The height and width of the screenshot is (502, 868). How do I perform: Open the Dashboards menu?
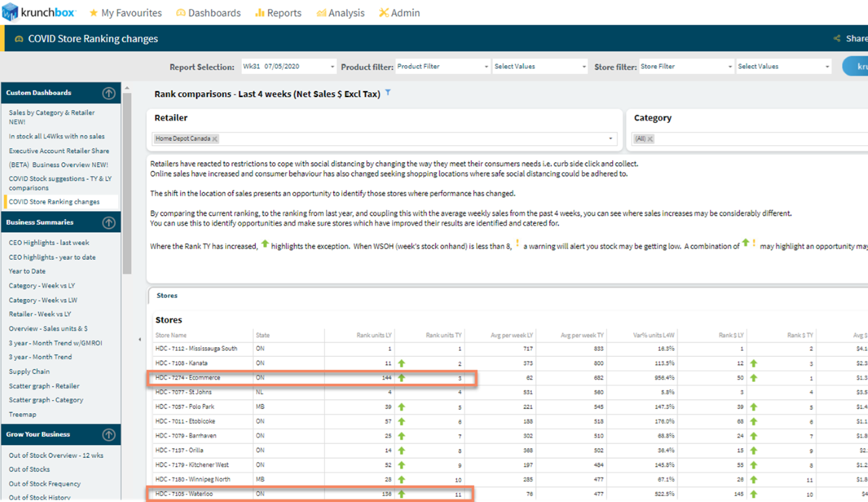(x=208, y=13)
